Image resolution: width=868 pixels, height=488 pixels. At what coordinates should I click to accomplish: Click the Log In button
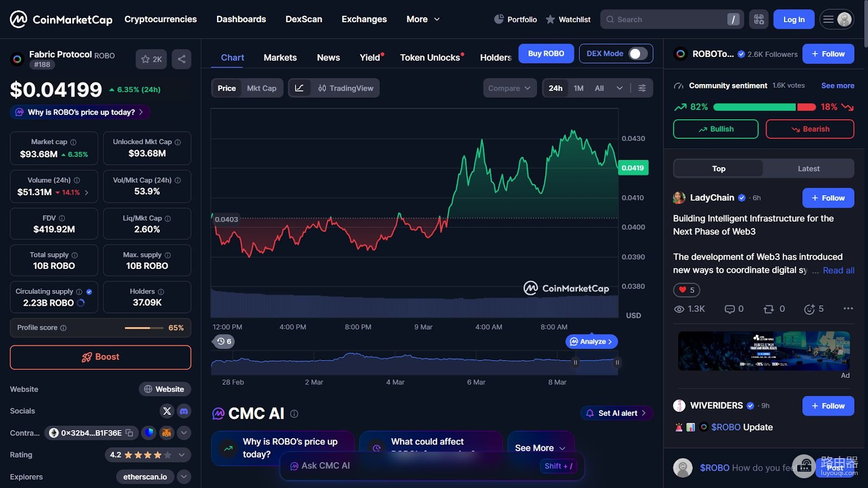[x=794, y=20]
